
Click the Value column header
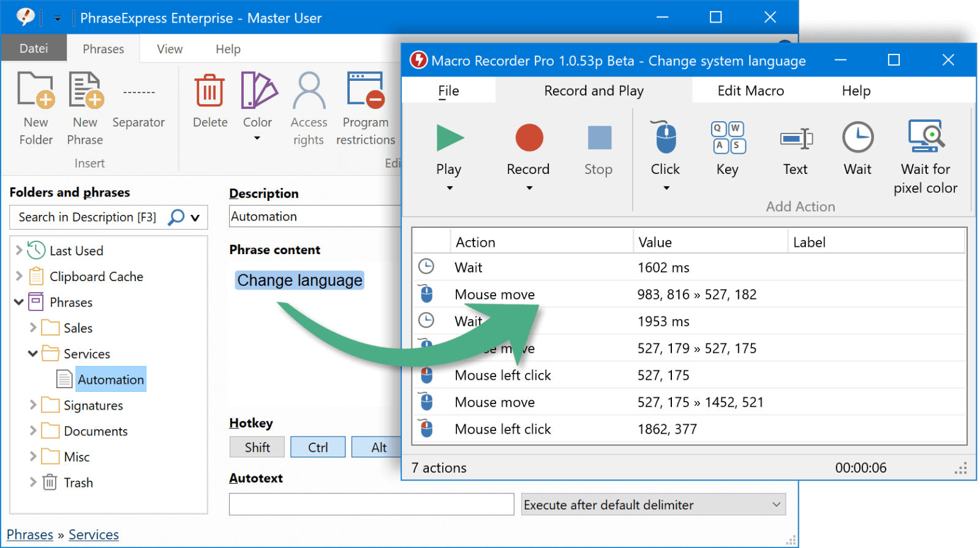coord(710,242)
